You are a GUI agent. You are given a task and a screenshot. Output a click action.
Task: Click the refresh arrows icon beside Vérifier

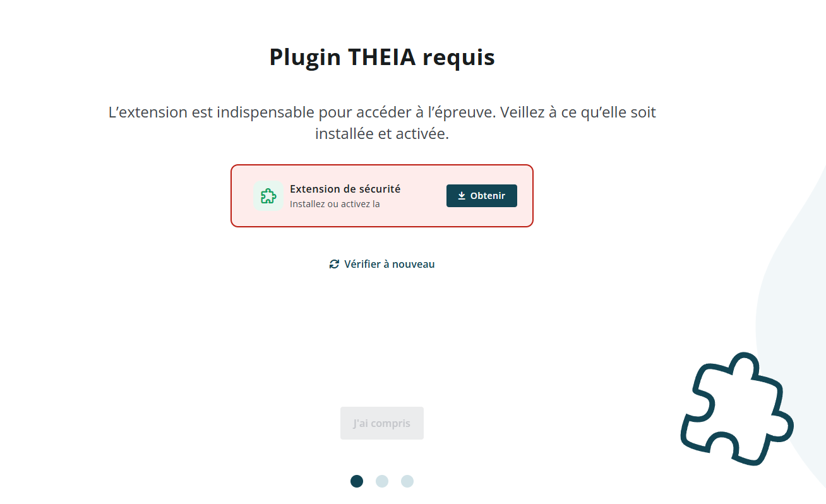334,264
